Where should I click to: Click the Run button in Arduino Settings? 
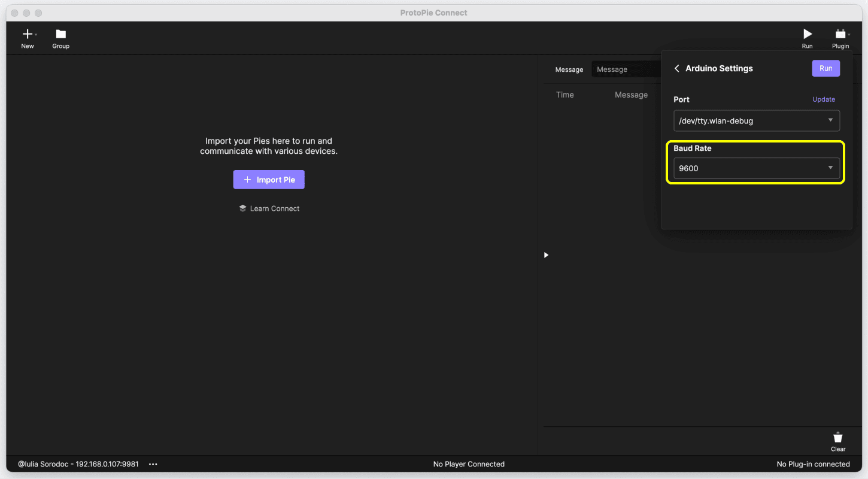(825, 68)
